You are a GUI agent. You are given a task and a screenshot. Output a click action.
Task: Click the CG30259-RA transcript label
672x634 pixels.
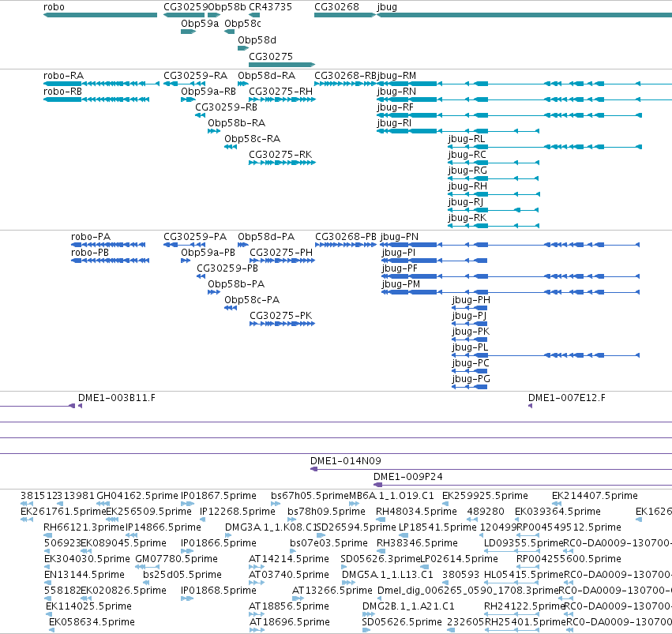tap(195, 76)
